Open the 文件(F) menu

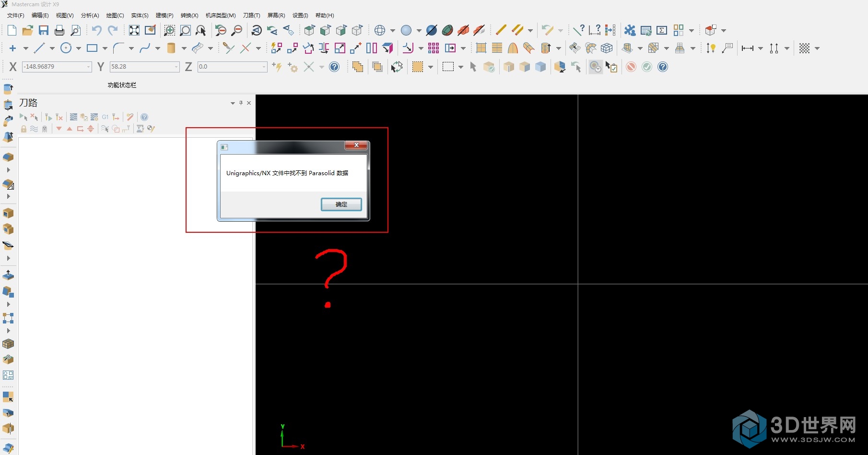[15, 15]
